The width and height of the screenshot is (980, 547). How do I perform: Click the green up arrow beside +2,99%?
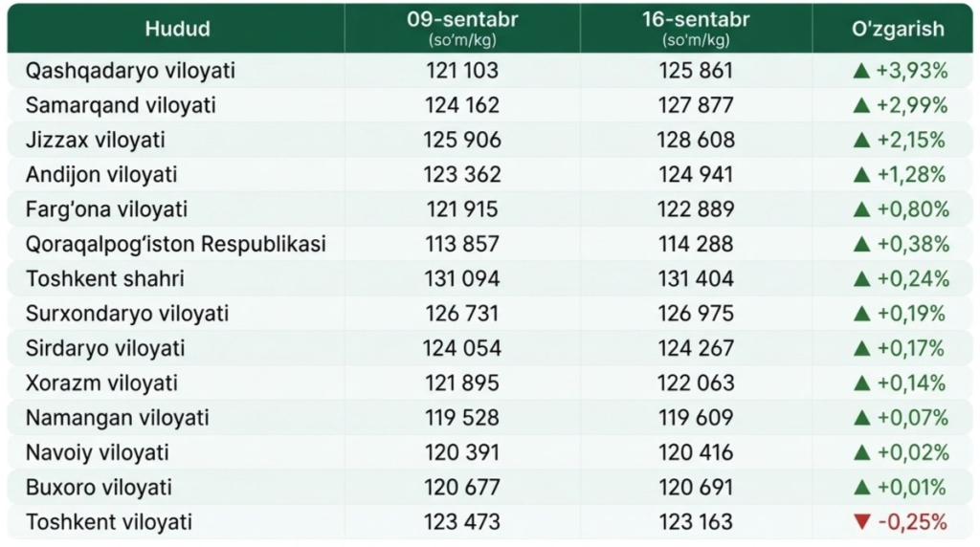pyautogui.click(x=861, y=105)
